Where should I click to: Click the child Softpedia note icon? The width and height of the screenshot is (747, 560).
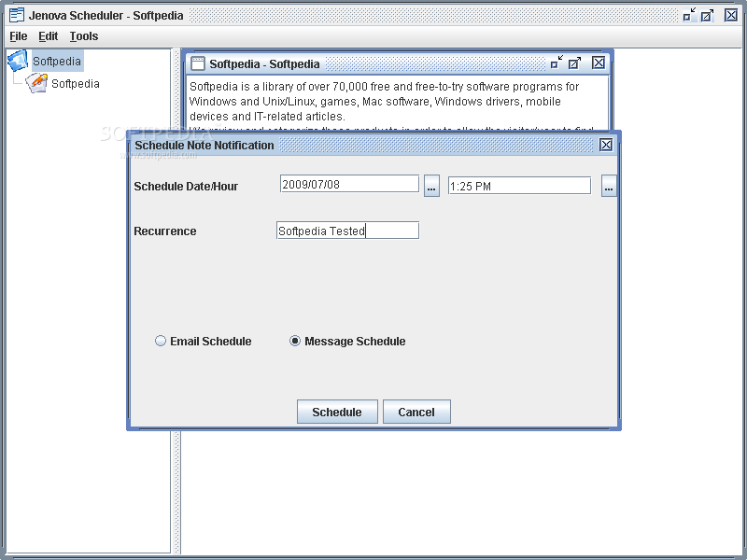[36, 83]
